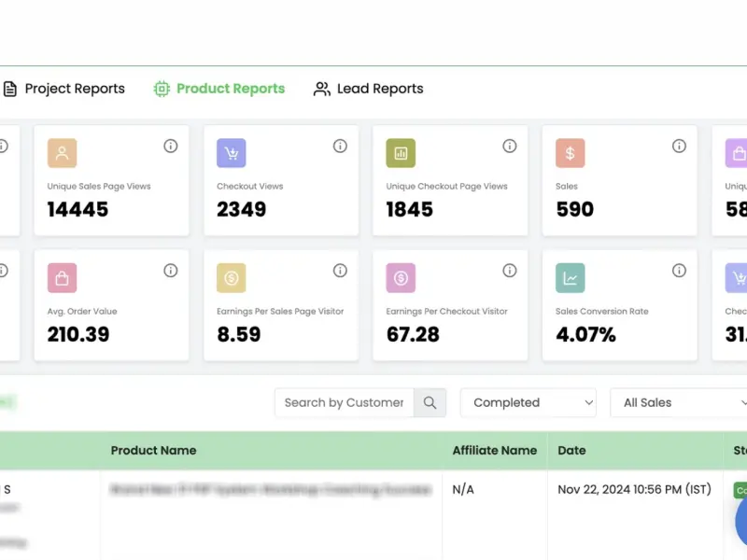
Task: Click info icon on Earnings Per Sales Page Visitor
Action: 340,271
